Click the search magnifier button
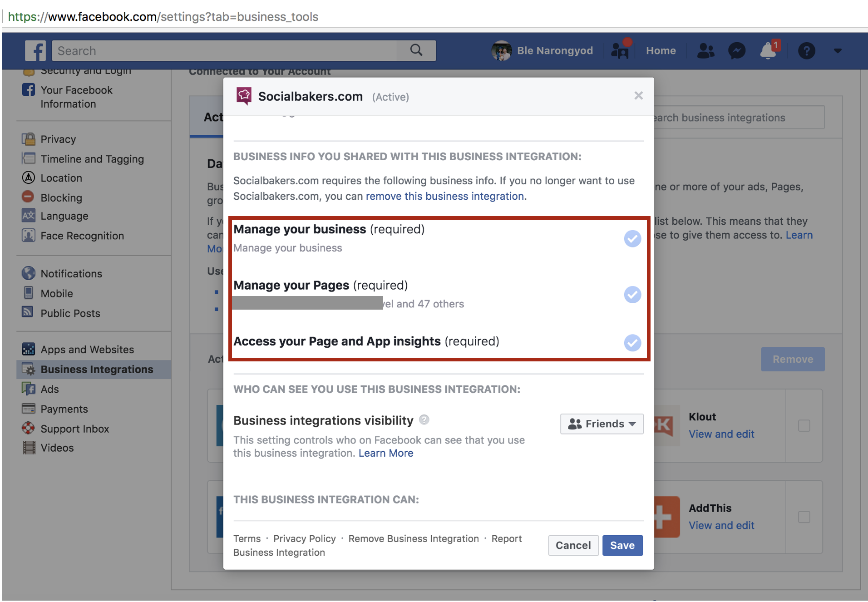868x602 pixels. click(x=416, y=50)
